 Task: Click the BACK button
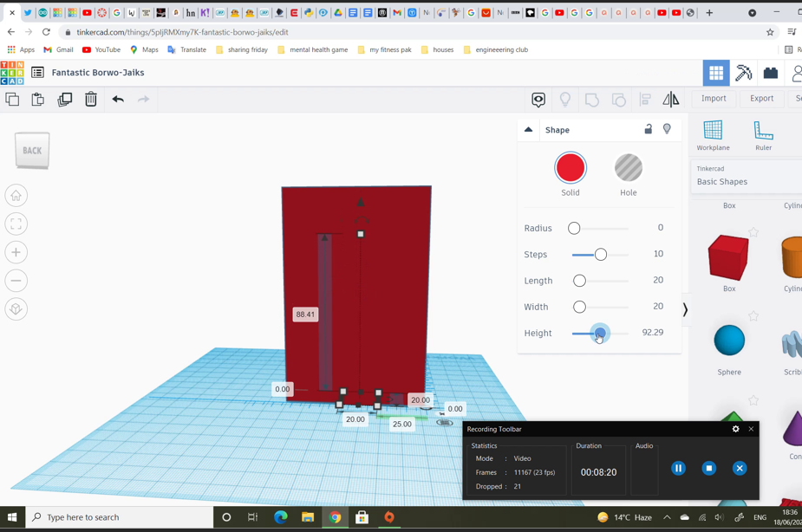[31, 150]
